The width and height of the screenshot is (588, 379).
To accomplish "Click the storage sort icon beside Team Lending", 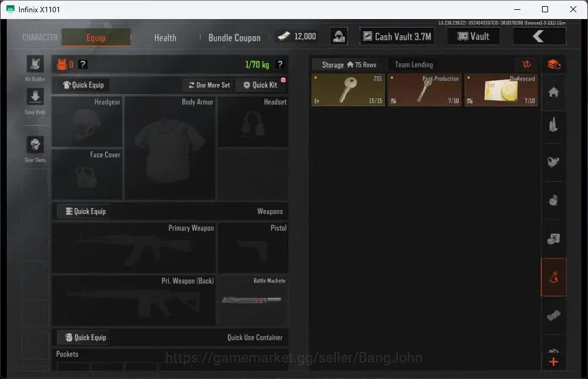I will 527,64.
